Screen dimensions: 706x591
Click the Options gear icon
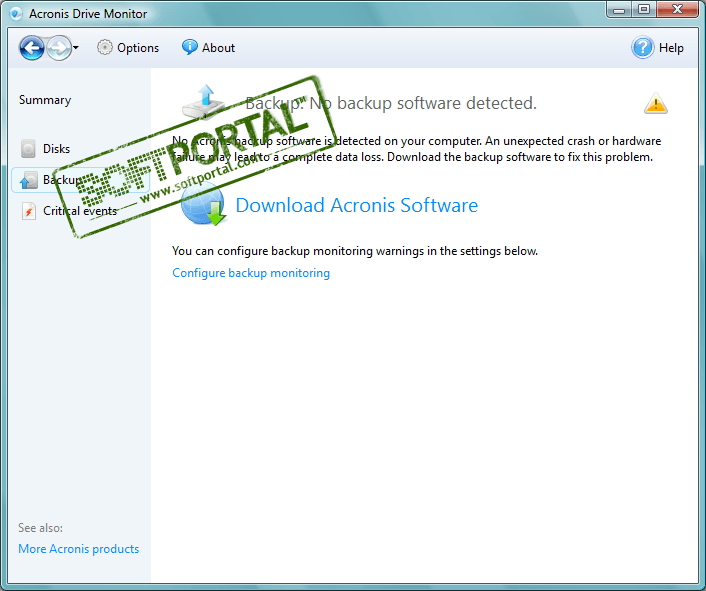pyautogui.click(x=104, y=48)
